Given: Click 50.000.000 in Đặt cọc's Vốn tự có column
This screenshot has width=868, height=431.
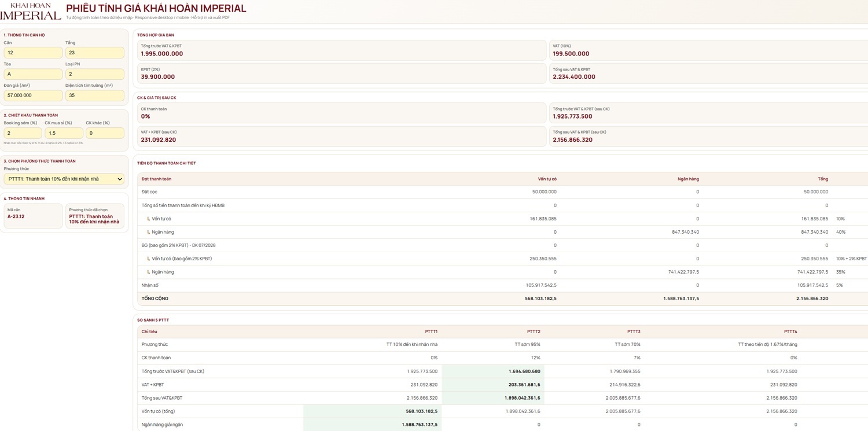Looking at the screenshot, I should [x=545, y=192].
